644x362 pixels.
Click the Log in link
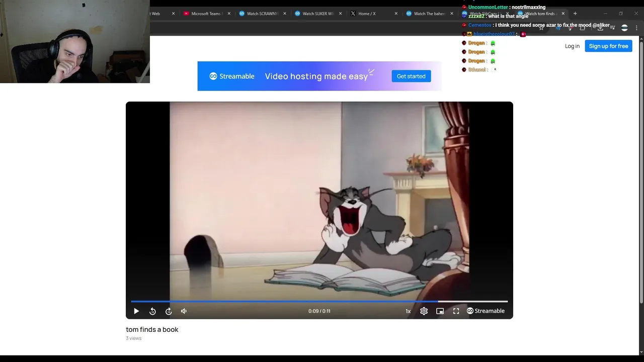pos(572,46)
